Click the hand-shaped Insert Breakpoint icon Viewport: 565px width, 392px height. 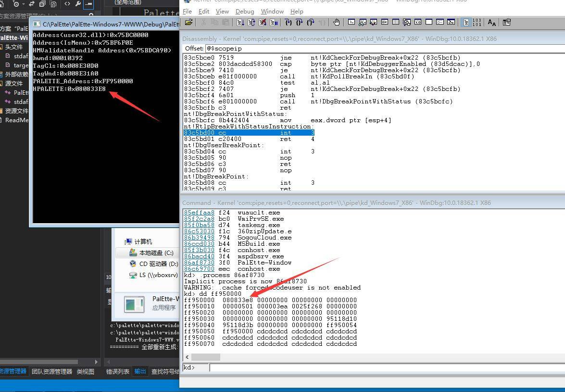pyautogui.click(x=337, y=22)
